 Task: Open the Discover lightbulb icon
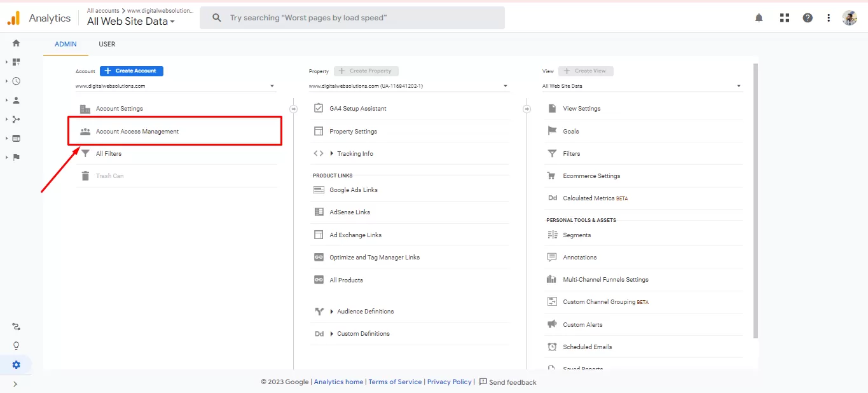[16, 346]
